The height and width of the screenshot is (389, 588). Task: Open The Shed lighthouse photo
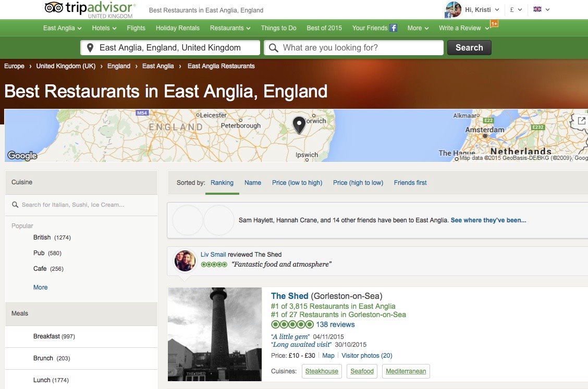(214, 334)
